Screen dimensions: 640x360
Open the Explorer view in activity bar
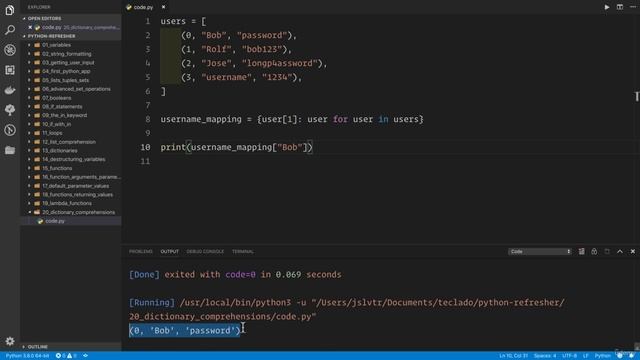pyautogui.click(x=10, y=10)
